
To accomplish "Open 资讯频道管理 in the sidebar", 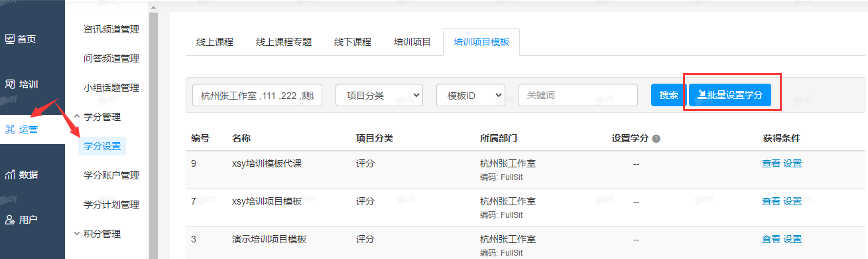I will click(111, 29).
